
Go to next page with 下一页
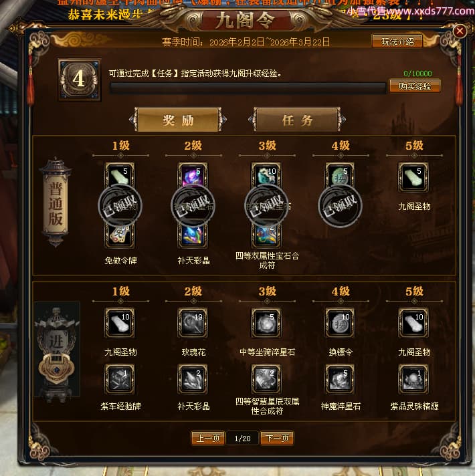click(x=277, y=438)
